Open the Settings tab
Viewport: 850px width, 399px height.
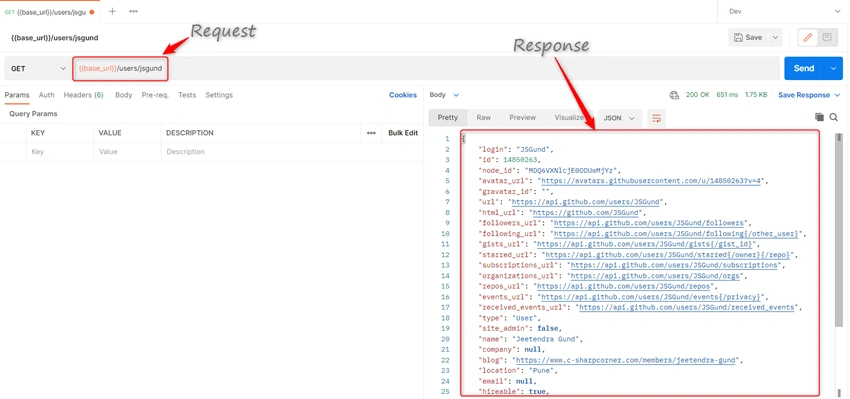[219, 95]
